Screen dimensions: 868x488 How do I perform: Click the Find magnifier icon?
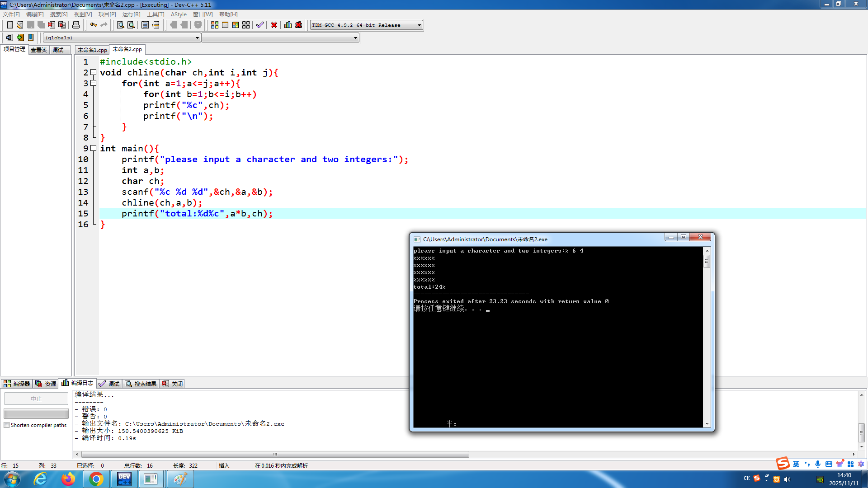pos(120,25)
